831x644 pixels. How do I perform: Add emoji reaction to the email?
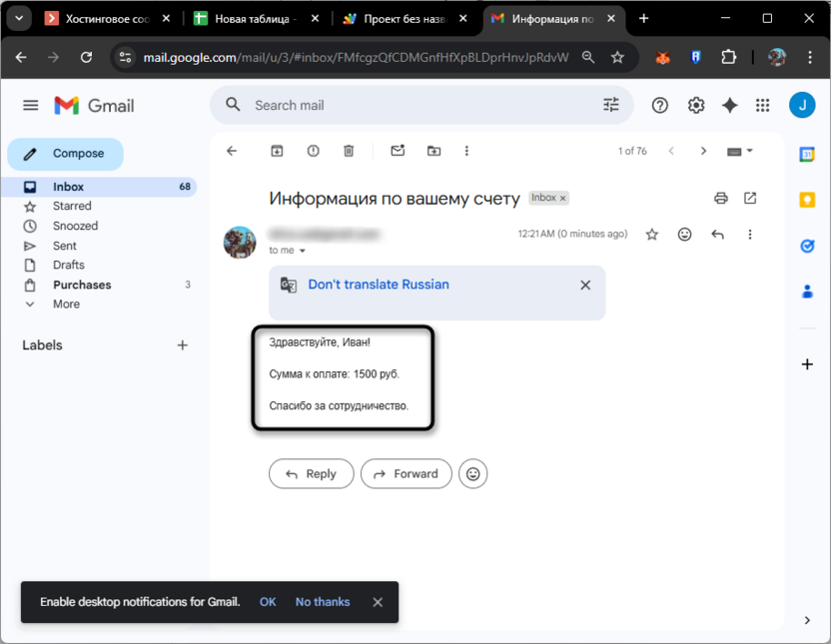[684, 234]
